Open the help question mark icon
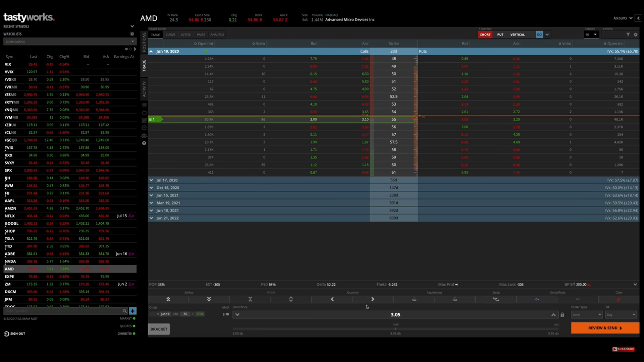This screenshot has width=644, height=362. pyautogui.click(x=144, y=143)
